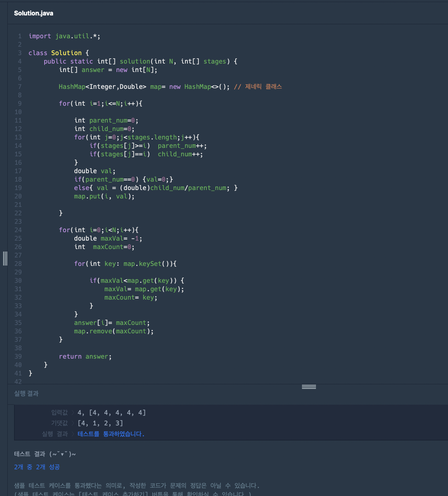448x496 pixels.
Task: Click the 'j<stages.length' inner loop line
Action: (137, 137)
